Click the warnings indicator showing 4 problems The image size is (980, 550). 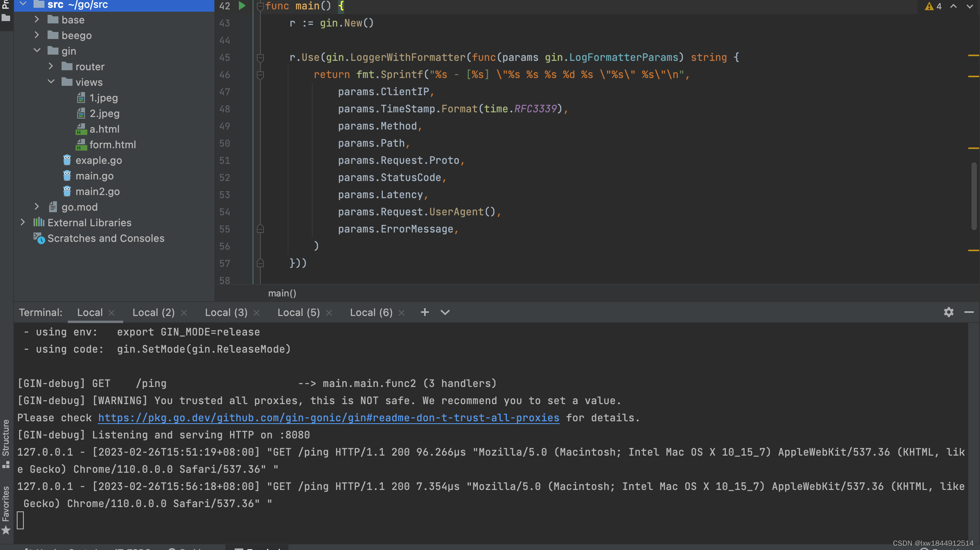coord(933,6)
